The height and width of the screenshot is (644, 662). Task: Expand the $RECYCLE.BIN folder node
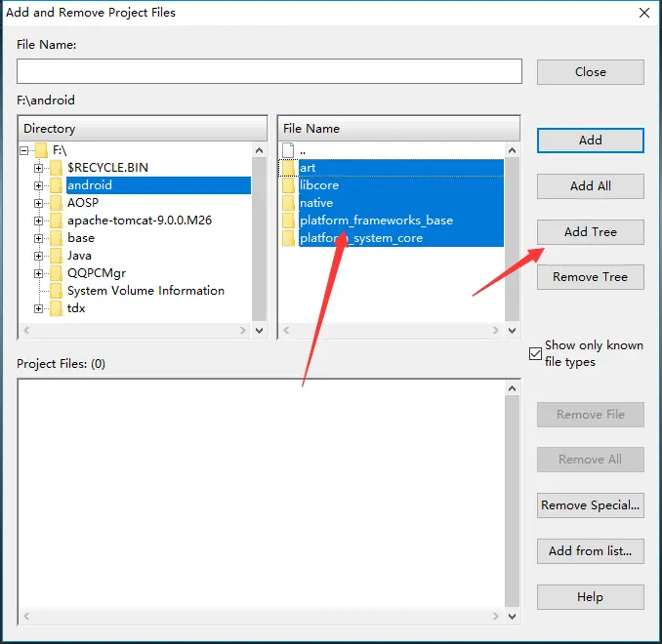(38, 168)
